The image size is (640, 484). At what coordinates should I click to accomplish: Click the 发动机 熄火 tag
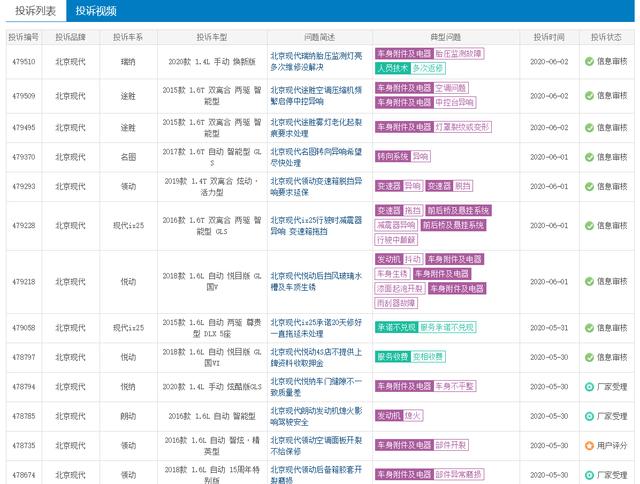point(399,416)
